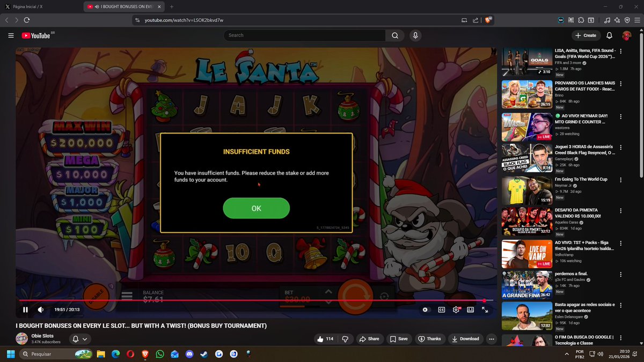Click the browser address bar URL

[x=184, y=20]
